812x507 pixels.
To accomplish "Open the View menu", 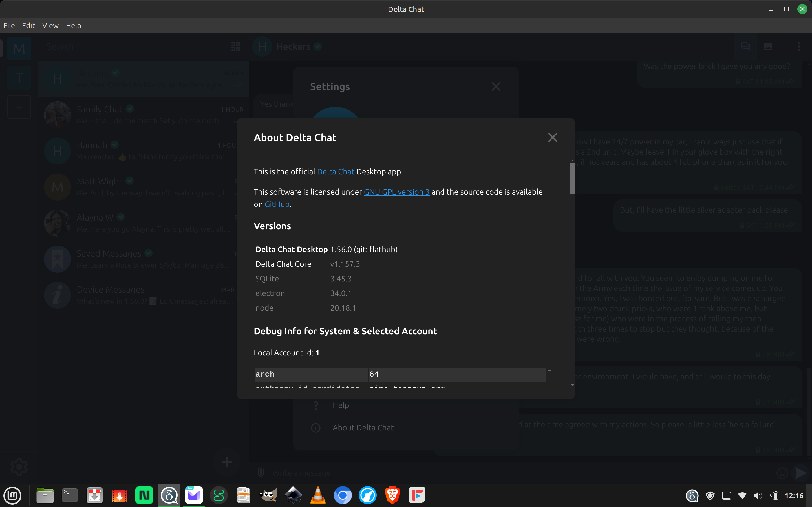I will coord(50,25).
